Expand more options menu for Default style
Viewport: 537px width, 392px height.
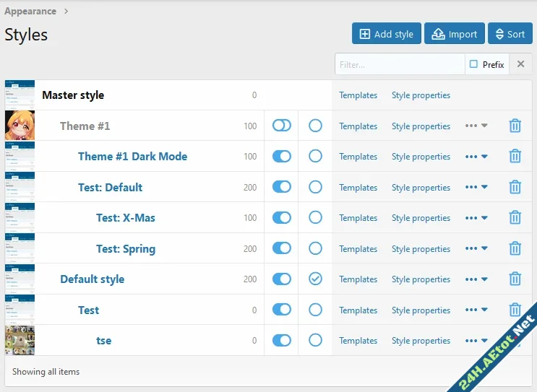coord(476,279)
